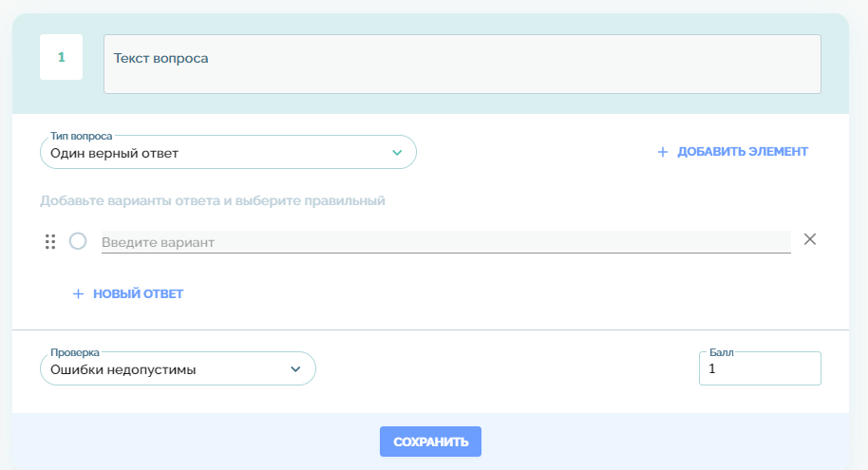Click the plus icon beside Добавить элемент
Viewport: 868px width, 470px height.
click(663, 152)
